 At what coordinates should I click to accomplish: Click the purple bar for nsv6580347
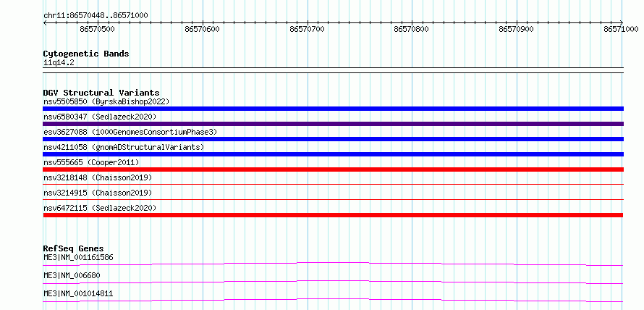(333, 124)
